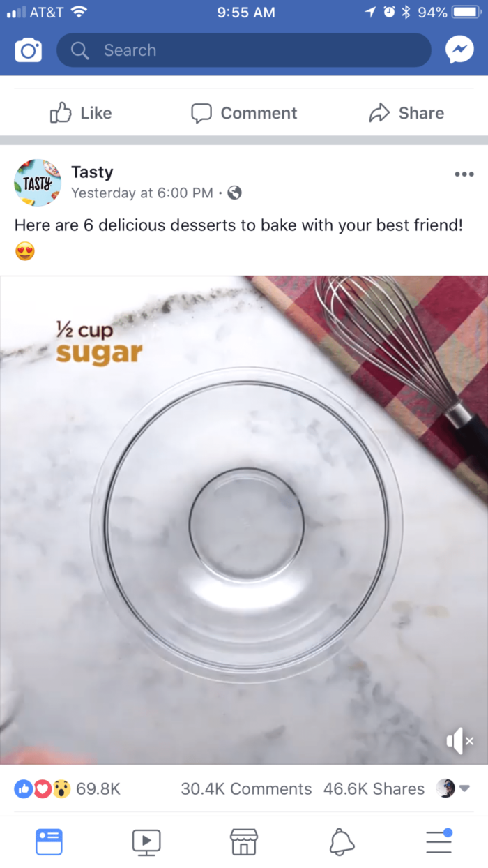Open the Tasty page name link
This screenshot has width=488, height=868.
point(92,172)
